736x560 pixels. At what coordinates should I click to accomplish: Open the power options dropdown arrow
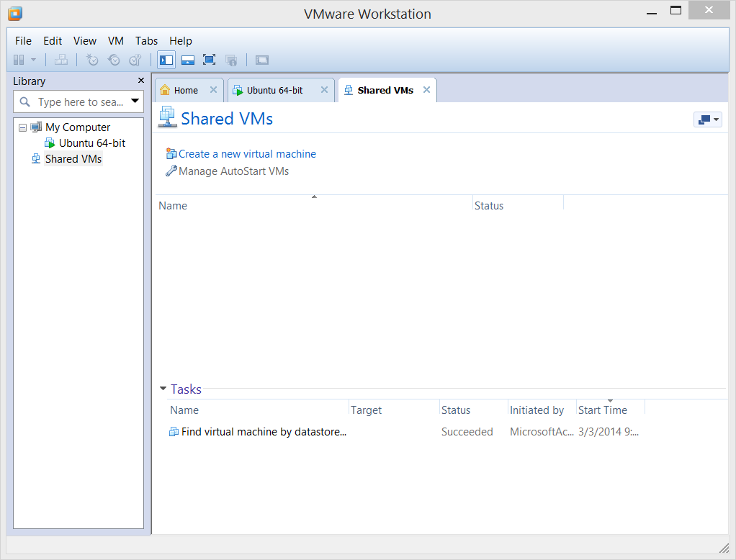tap(33, 60)
